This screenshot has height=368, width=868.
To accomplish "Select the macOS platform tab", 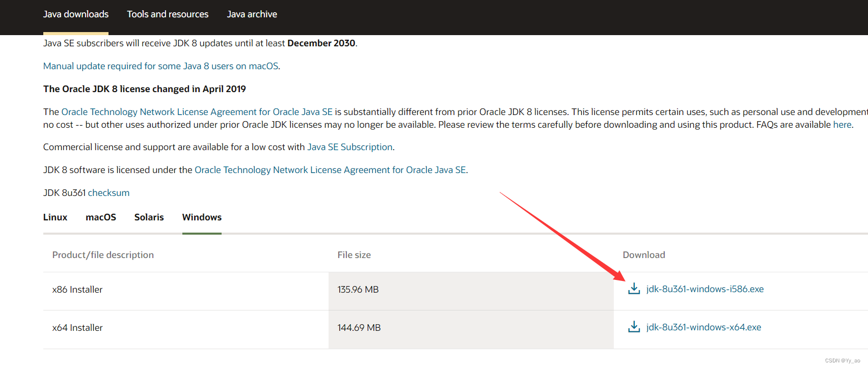I will point(101,217).
